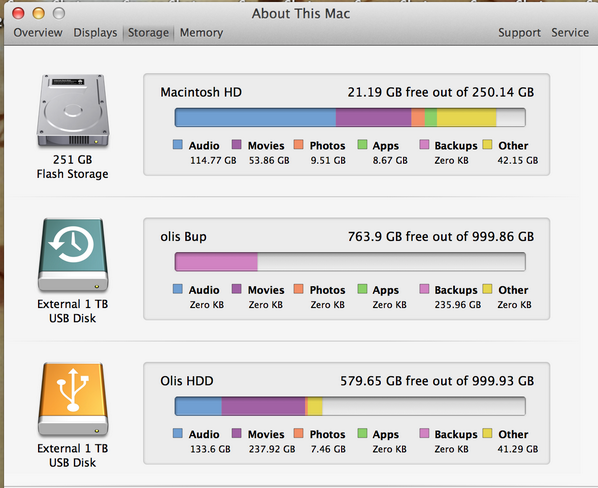Click the '251 GB Flash Storage' label
The image size is (598, 488).
pos(72,167)
